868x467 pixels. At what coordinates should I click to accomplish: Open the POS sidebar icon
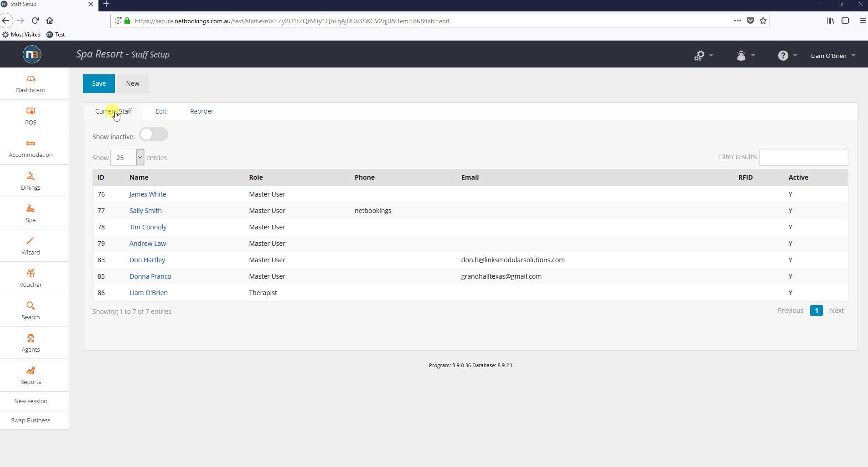click(31, 111)
